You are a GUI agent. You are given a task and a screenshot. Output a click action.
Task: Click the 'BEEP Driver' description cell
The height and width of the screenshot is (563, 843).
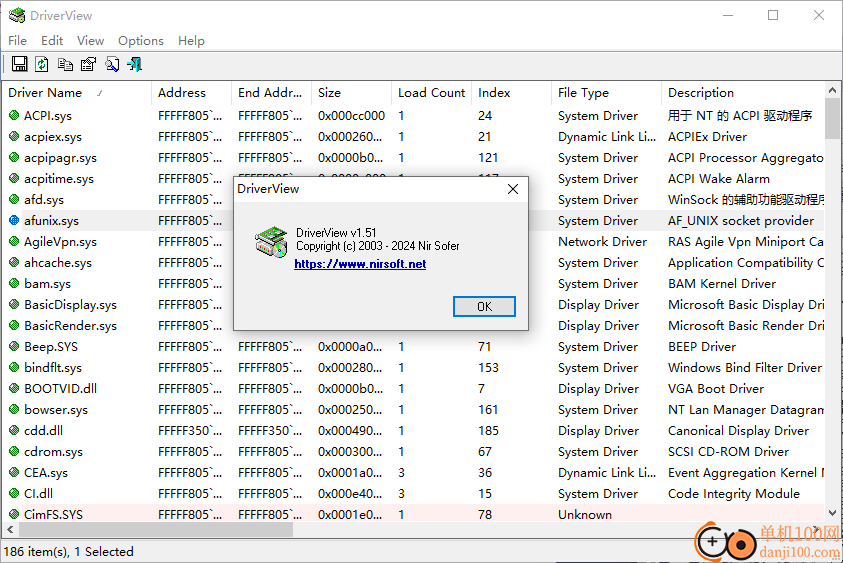click(702, 346)
